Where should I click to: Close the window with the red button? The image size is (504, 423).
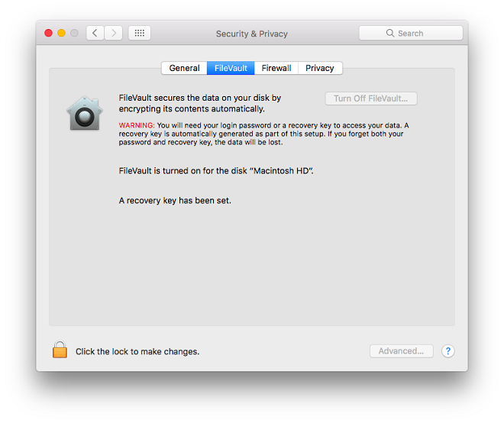click(x=49, y=33)
